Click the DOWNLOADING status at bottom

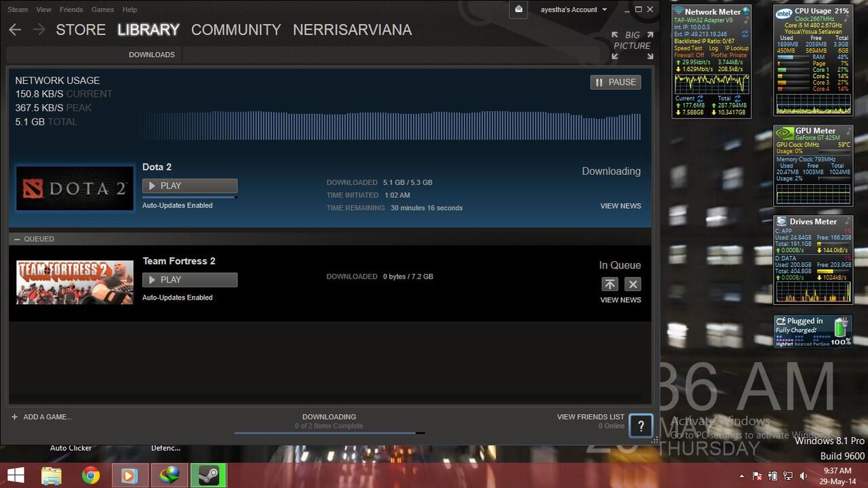click(x=330, y=417)
